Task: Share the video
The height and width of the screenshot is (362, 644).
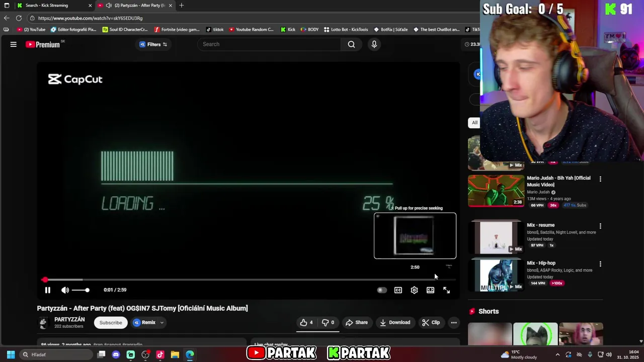Action: 356,322
